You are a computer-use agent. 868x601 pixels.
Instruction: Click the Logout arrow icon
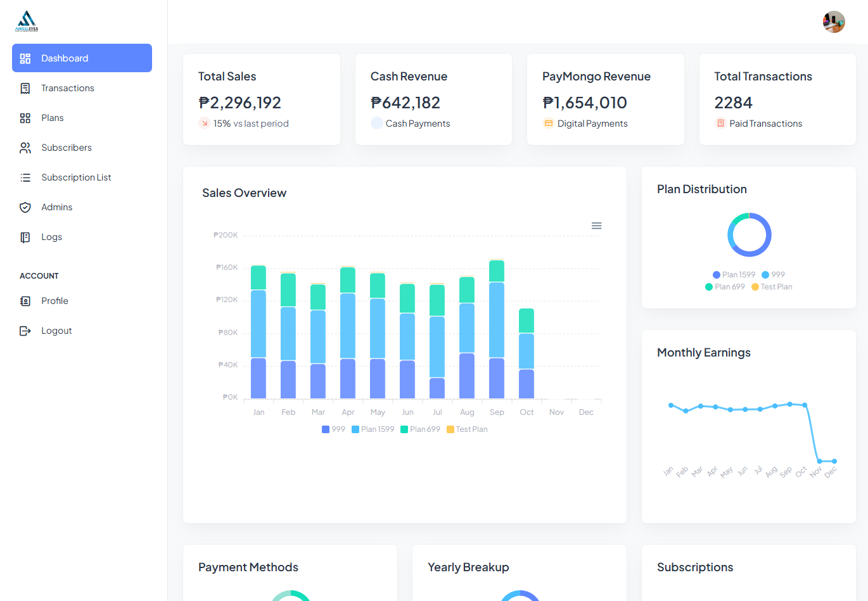click(25, 331)
